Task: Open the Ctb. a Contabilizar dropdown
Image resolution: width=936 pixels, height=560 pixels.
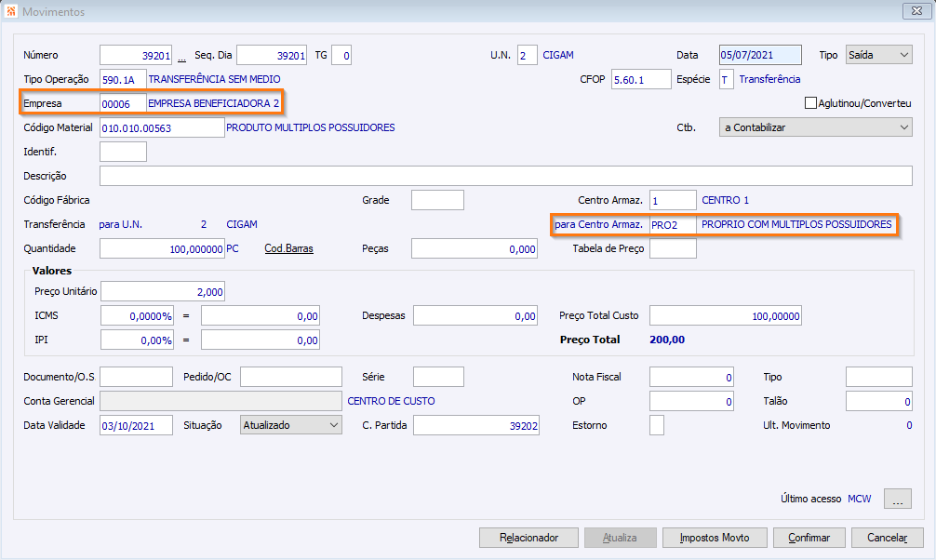Action: pyautogui.click(x=815, y=127)
